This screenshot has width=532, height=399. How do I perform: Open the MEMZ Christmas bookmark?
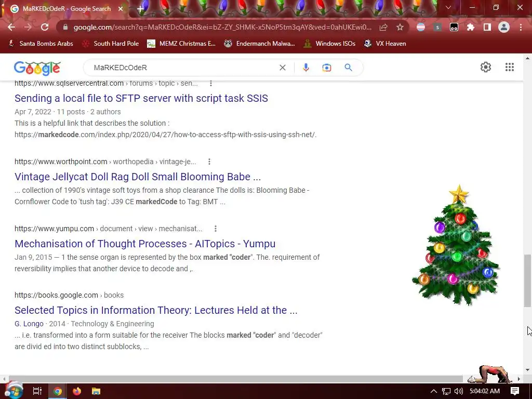tap(181, 44)
